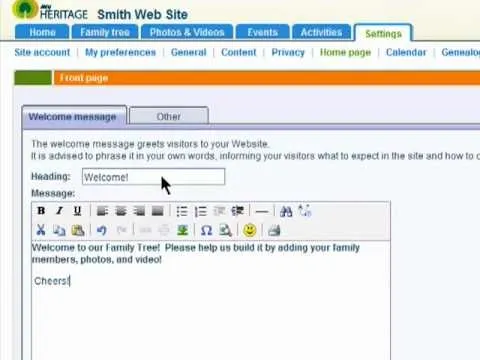
Task: Click the Cheers! line in message
Action: coord(52,281)
